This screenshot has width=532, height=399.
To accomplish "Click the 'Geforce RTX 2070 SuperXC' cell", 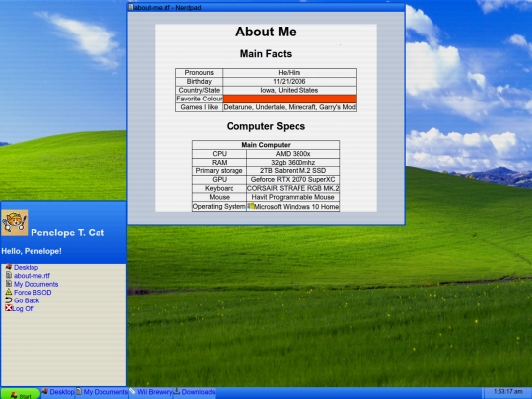I will coord(294,180).
